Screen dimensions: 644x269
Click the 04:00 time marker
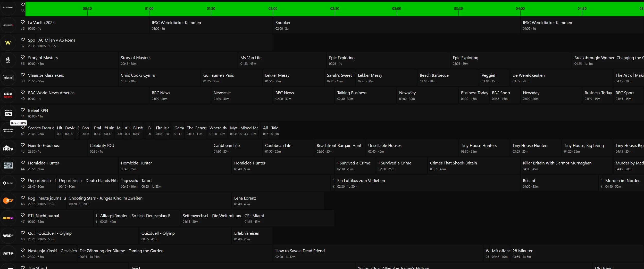520,9
